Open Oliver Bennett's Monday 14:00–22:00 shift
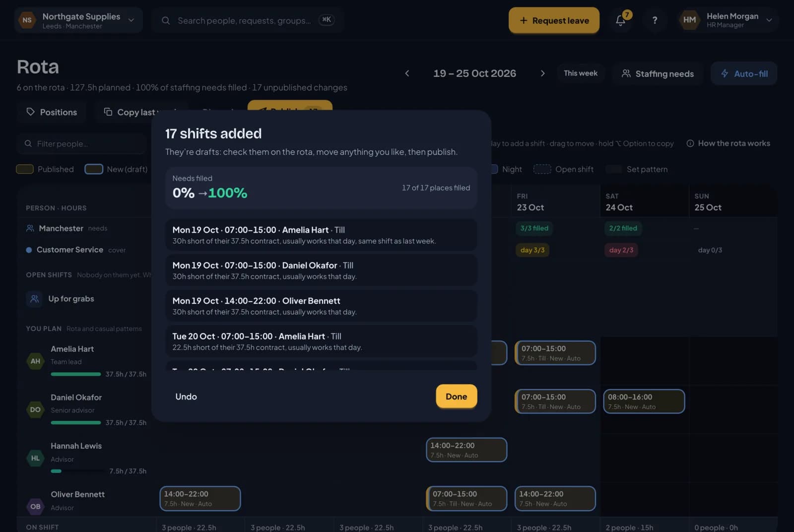Viewport: 794px width, 532px height. [x=200, y=498]
